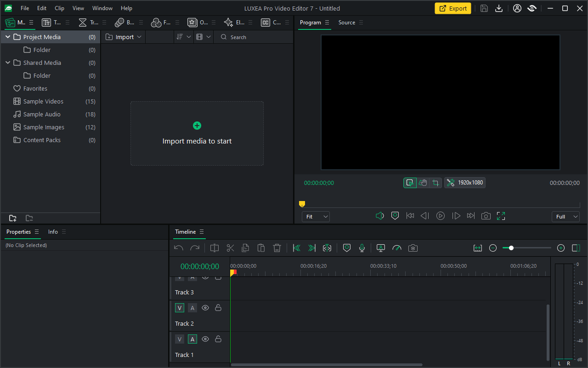
Task: Select the Split tool in the timeline toolbar
Action: coord(230,248)
